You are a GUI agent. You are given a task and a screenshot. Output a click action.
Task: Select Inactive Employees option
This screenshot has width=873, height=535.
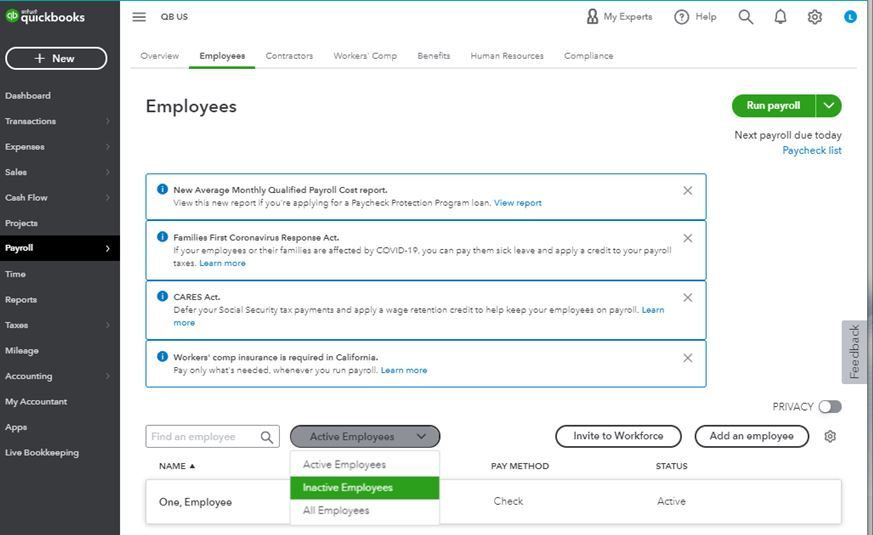(x=365, y=488)
